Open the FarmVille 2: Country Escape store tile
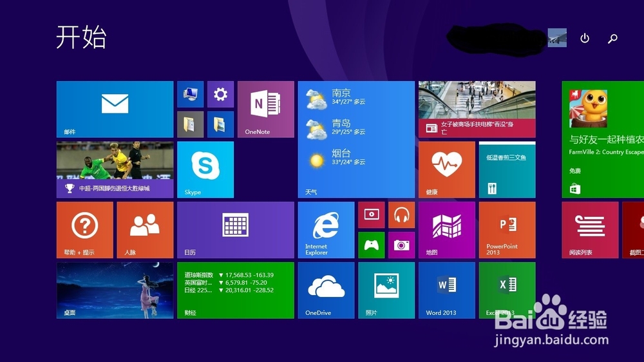The width and height of the screenshot is (644, 362). (x=603, y=139)
